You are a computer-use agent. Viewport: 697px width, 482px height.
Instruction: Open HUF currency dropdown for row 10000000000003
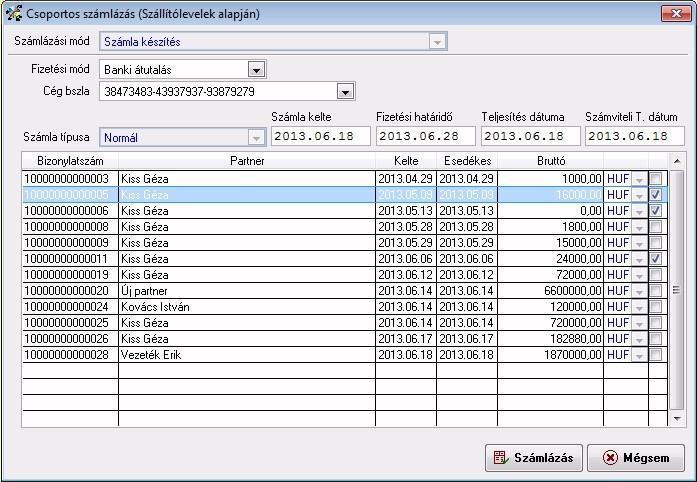640,179
